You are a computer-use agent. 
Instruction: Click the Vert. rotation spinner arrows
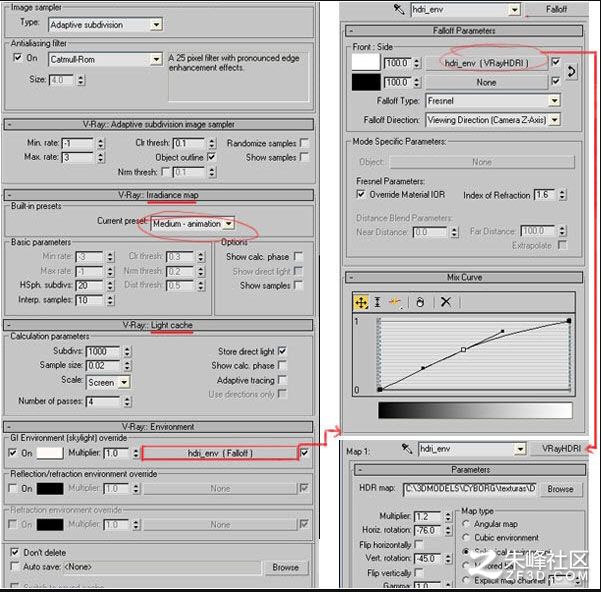pyautogui.click(x=448, y=559)
